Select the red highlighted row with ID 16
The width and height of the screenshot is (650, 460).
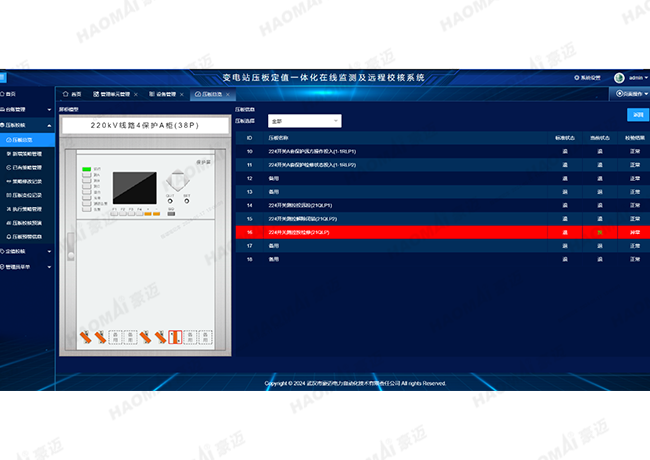click(x=440, y=231)
